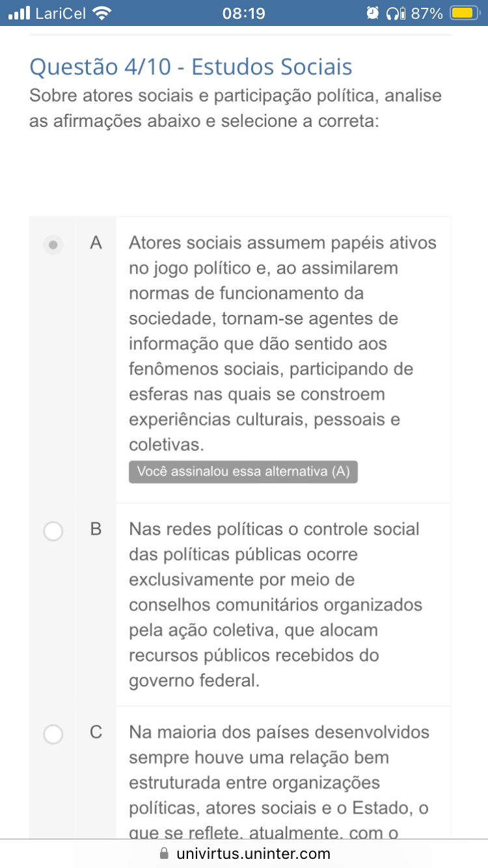Tap the LariCel carrier name

(x=61, y=13)
